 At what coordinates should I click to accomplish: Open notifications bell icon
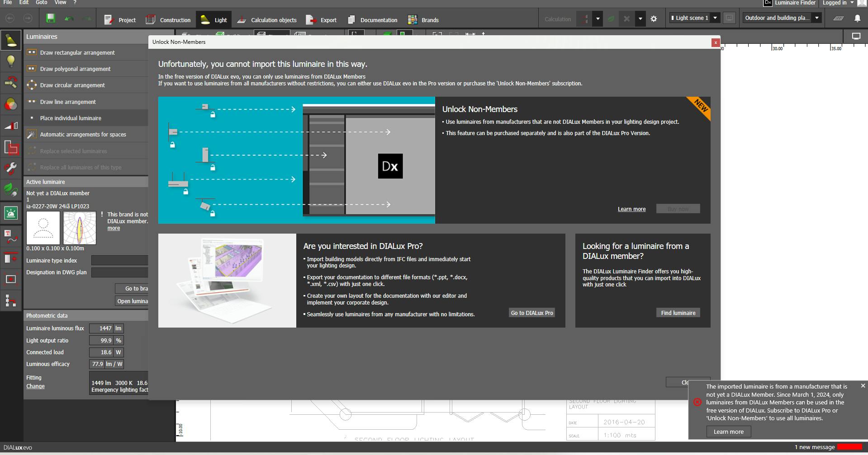click(x=857, y=18)
